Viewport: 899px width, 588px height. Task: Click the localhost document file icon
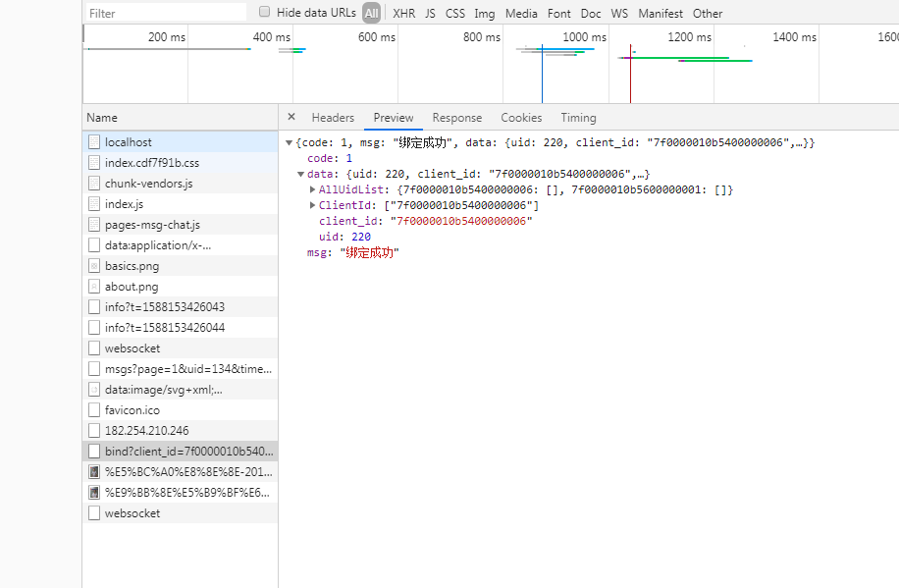[x=94, y=142]
